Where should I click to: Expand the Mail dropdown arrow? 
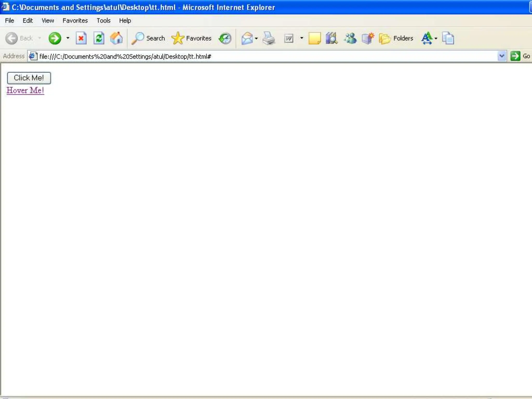(x=256, y=38)
